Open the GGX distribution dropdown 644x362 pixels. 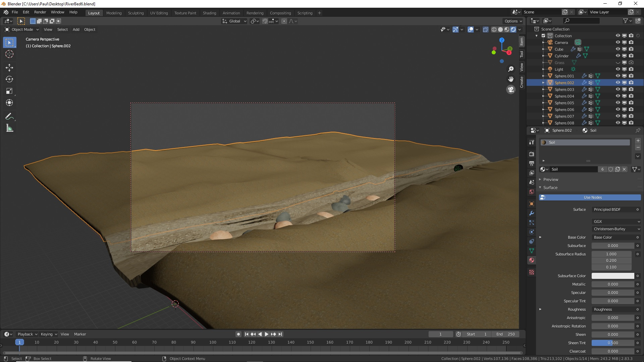[x=616, y=222]
